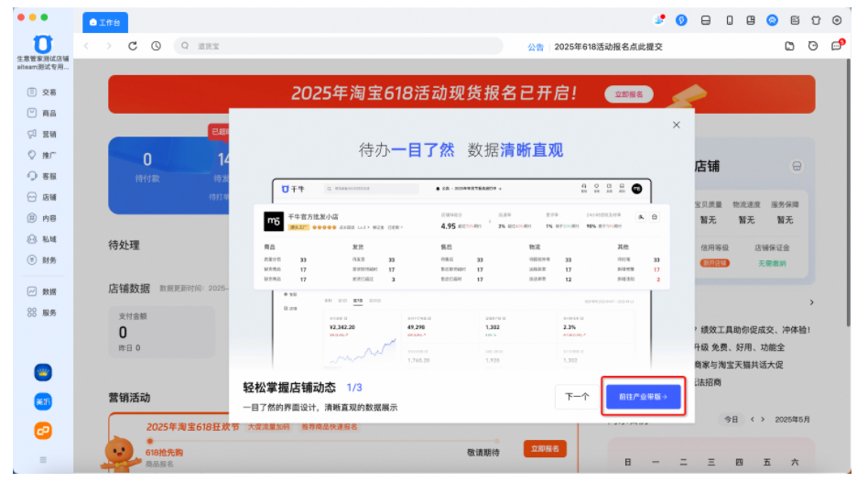Click the split-panel layout icon in title bar

(706, 20)
